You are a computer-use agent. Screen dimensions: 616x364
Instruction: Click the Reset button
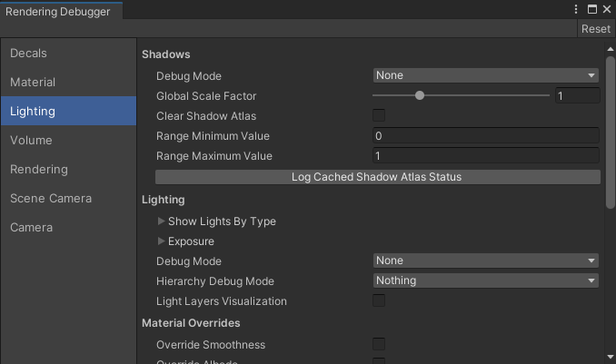596,29
